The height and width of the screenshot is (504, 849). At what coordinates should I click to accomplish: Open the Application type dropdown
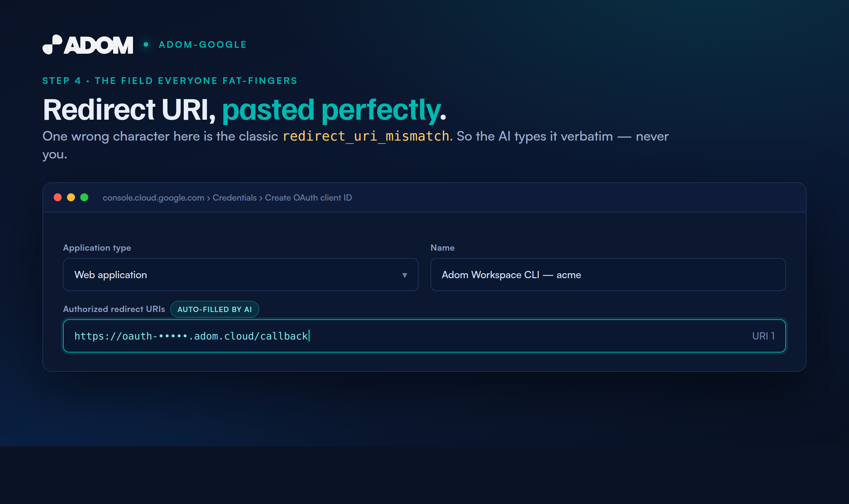(x=240, y=275)
